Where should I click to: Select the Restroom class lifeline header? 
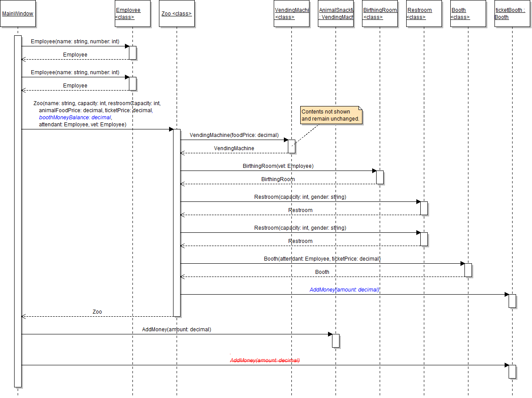click(x=424, y=14)
